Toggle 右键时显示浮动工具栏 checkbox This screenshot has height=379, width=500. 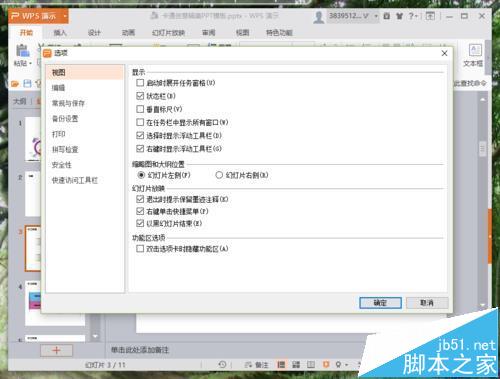(140, 149)
